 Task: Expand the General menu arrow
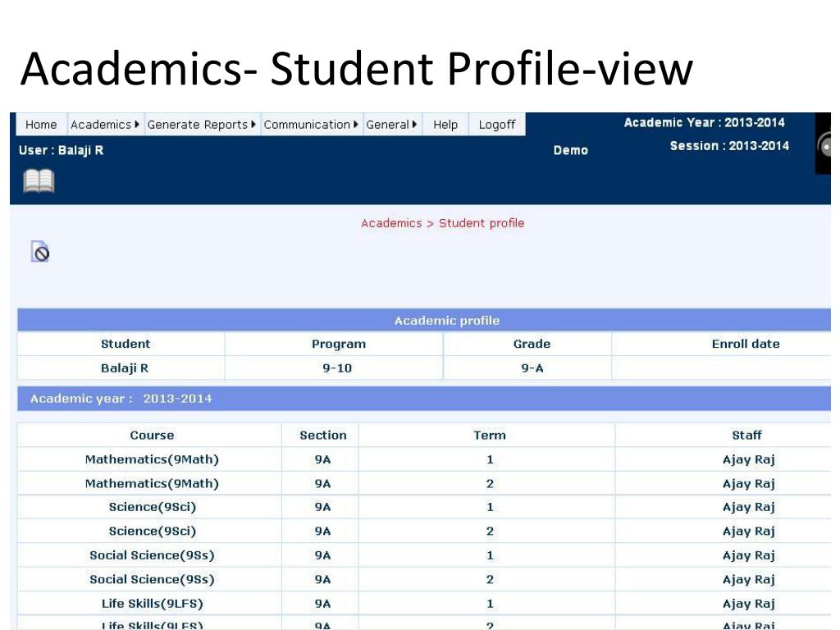(414, 125)
